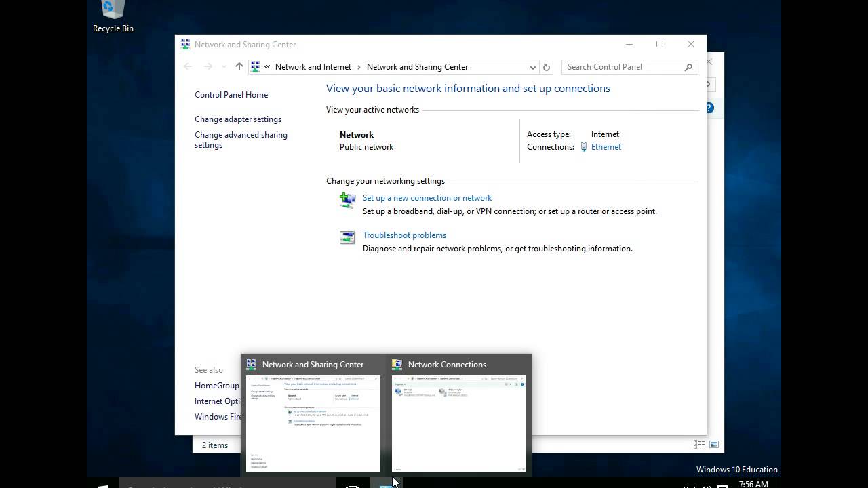Screen dimensions: 868x488
Task: Click the '2 items' status text
Action: [x=215, y=445]
